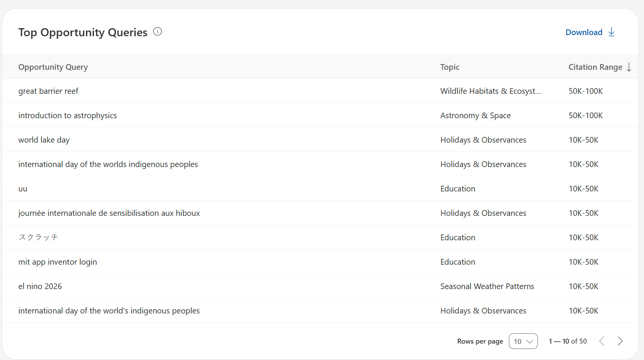This screenshot has height=360, width=644.
Task: Click the info icon beside Top Opportunity Queries
Action: coord(158,32)
